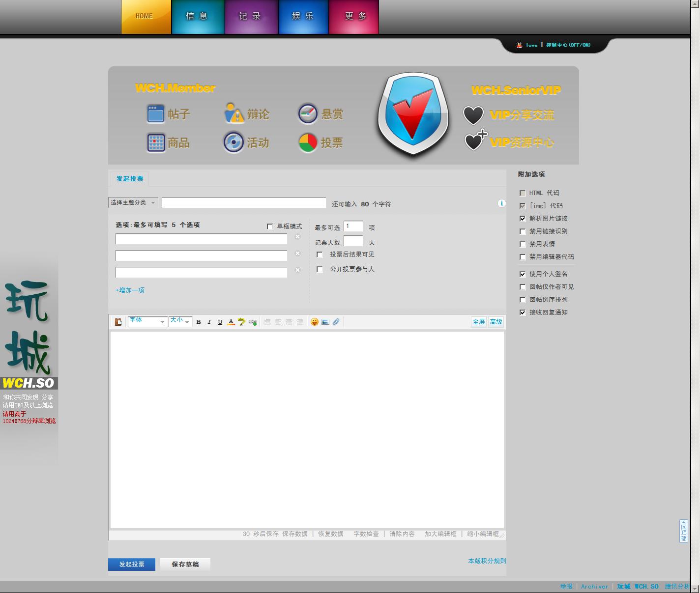
Task: Click the 辩论 debate icon
Action: 234,113
